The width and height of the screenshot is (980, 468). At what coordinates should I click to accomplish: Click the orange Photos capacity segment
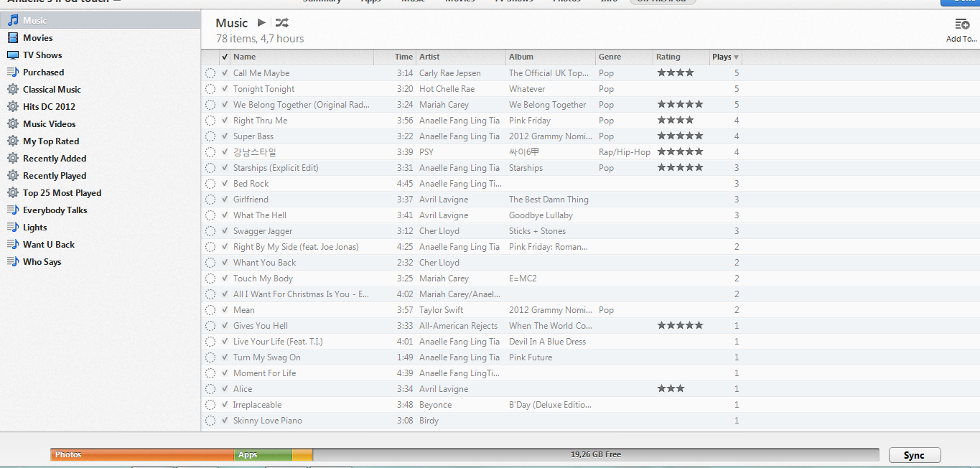[142, 454]
